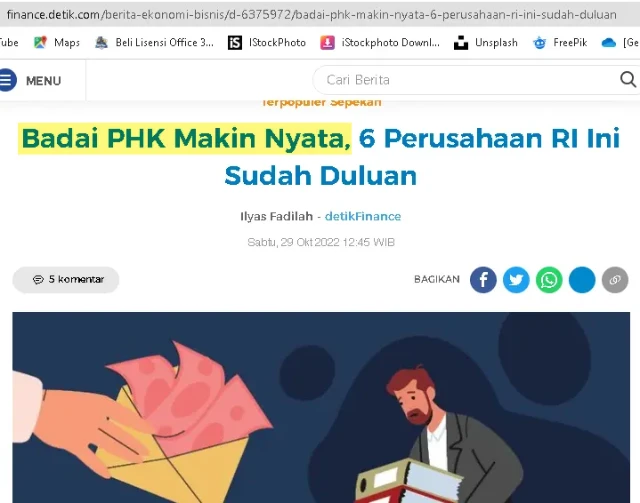Image resolution: width=640 pixels, height=503 pixels.
Task: Open iStockphoto Downloader bookmark
Action: coord(380,42)
